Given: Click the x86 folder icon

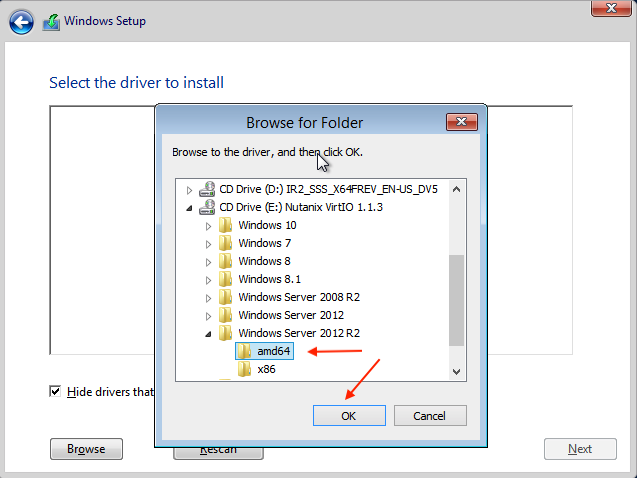Looking at the screenshot, I should (245, 369).
